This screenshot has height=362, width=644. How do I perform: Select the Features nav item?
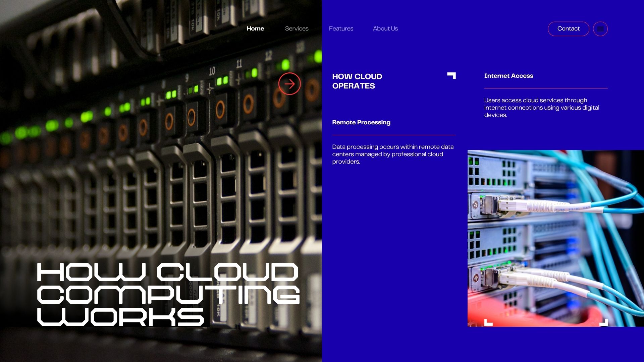341,28
